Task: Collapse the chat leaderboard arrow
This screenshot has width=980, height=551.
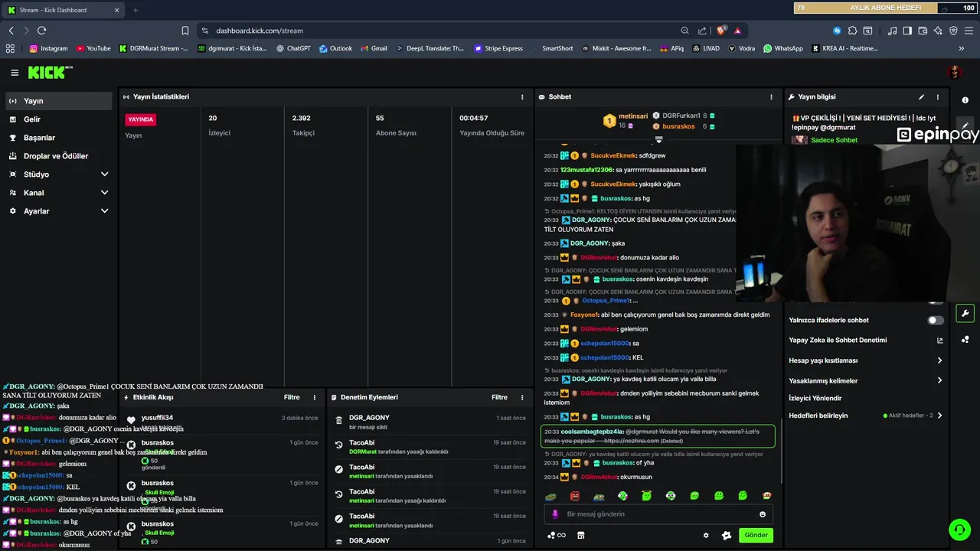Action: 658,140
